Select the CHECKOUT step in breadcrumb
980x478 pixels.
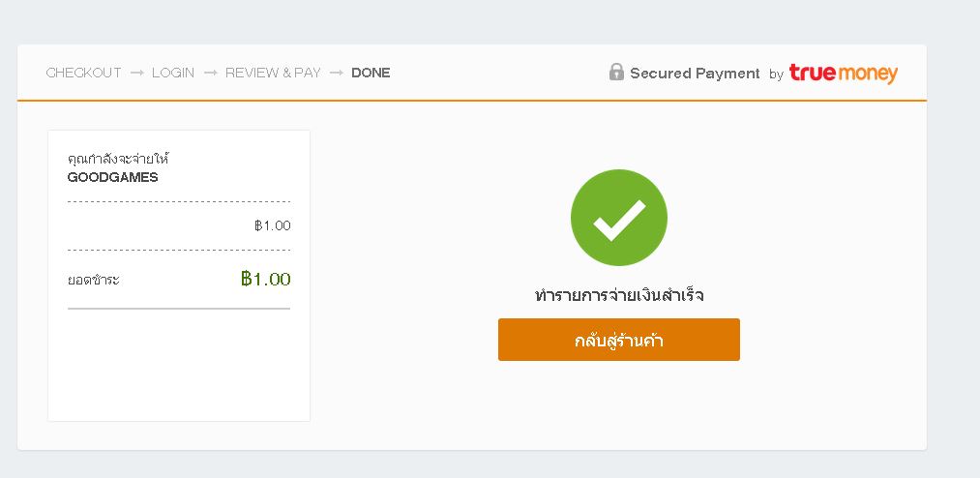pyautogui.click(x=84, y=74)
